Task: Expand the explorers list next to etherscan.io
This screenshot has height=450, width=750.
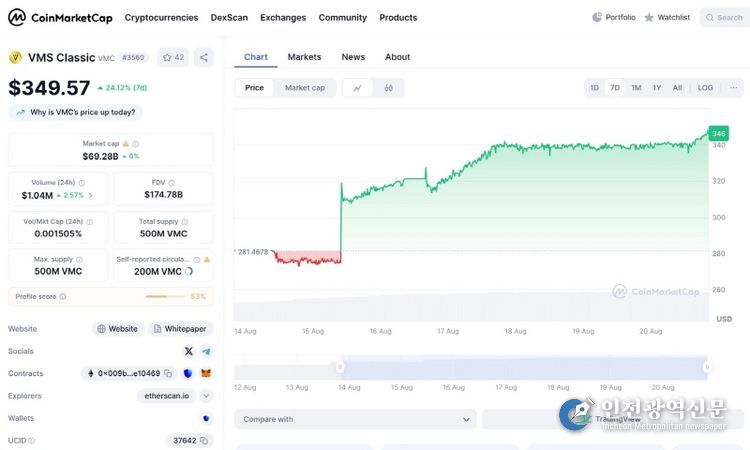Action: coord(206,395)
